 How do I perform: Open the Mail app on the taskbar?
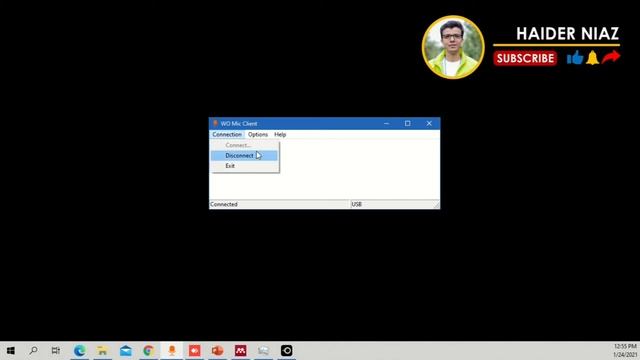126,351
